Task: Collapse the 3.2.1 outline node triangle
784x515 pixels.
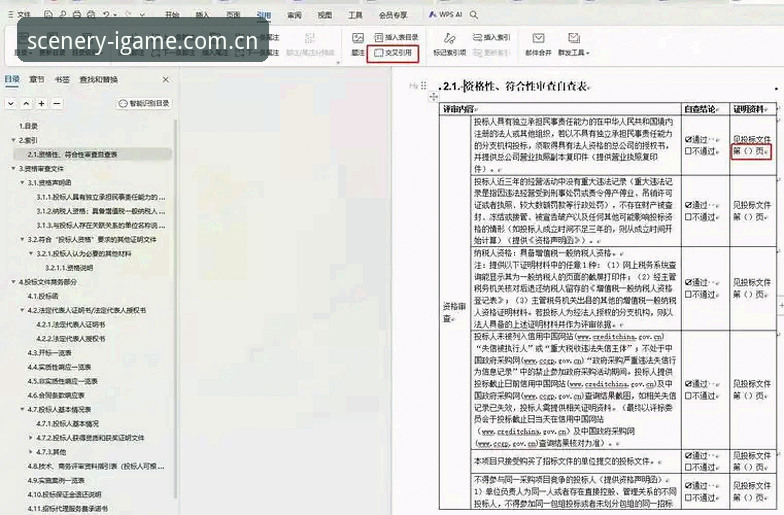Action: 31,254
